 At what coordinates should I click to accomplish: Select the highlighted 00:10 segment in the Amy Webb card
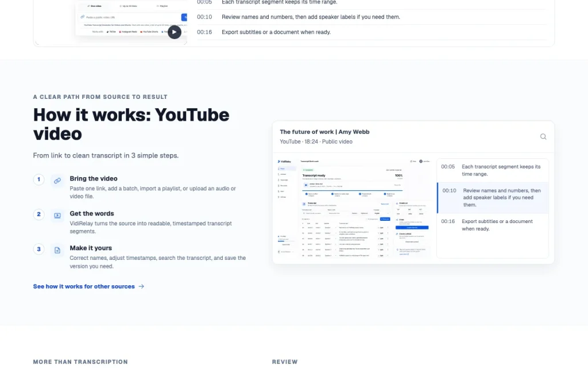pyautogui.click(x=493, y=198)
